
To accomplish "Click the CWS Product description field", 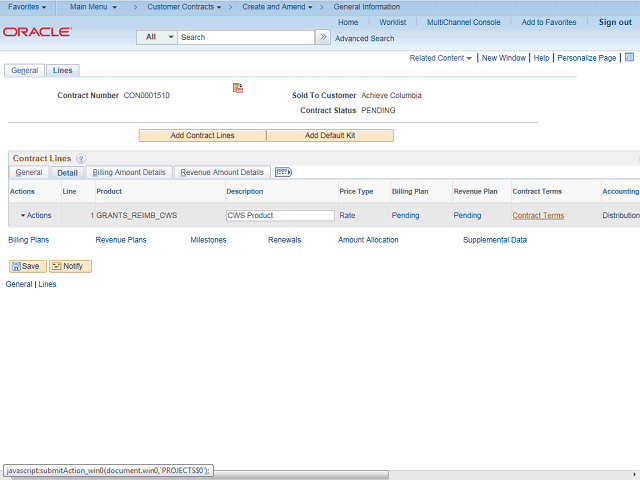I will click(x=280, y=216).
